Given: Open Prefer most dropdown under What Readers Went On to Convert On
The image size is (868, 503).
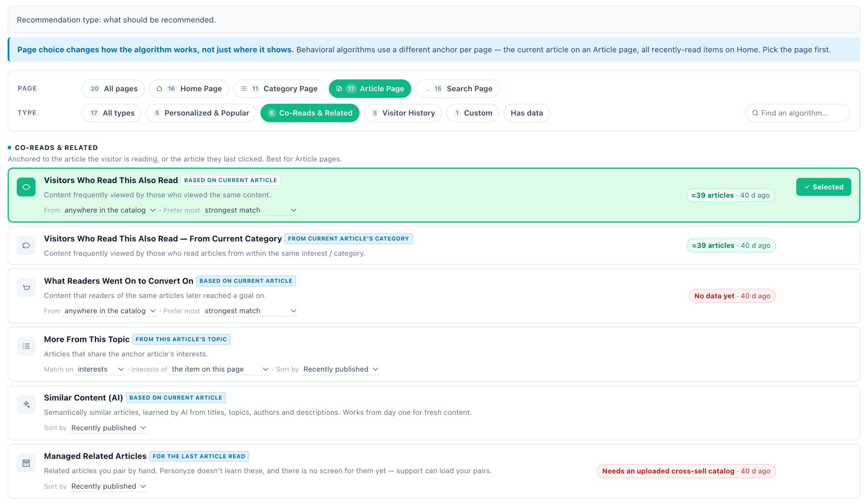Looking at the screenshot, I should [250, 311].
